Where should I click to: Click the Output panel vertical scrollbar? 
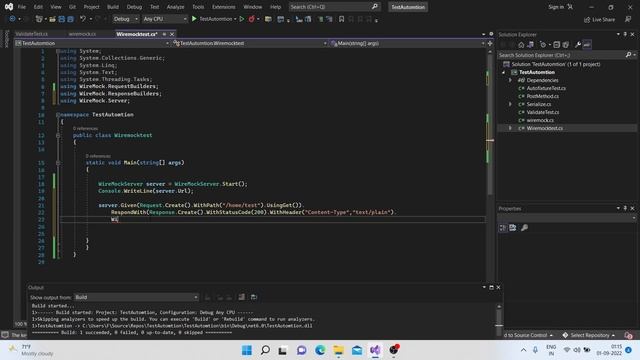(x=499, y=320)
